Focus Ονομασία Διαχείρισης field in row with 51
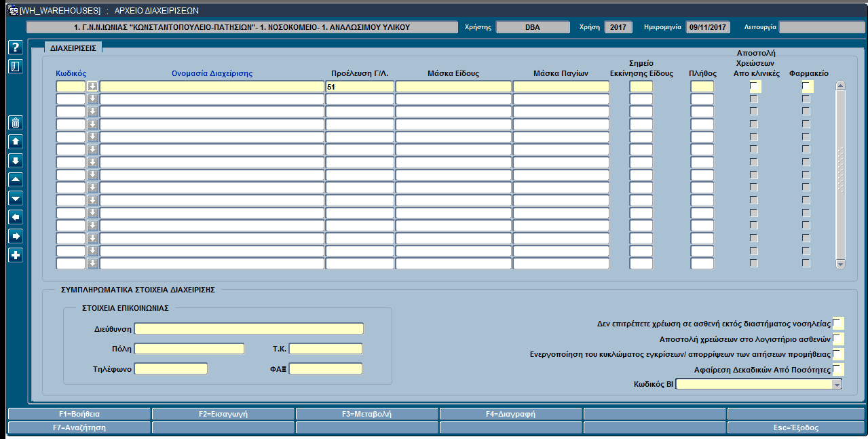The height and width of the screenshot is (439, 868). [x=212, y=87]
